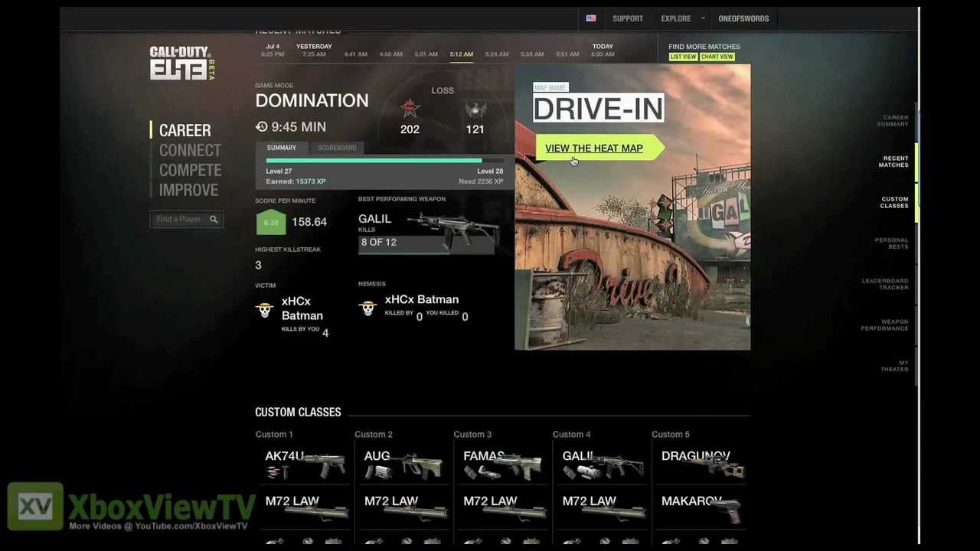980x551 pixels.
Task: Select the 5:51 AM match on timeline
Action: [567, 54]
